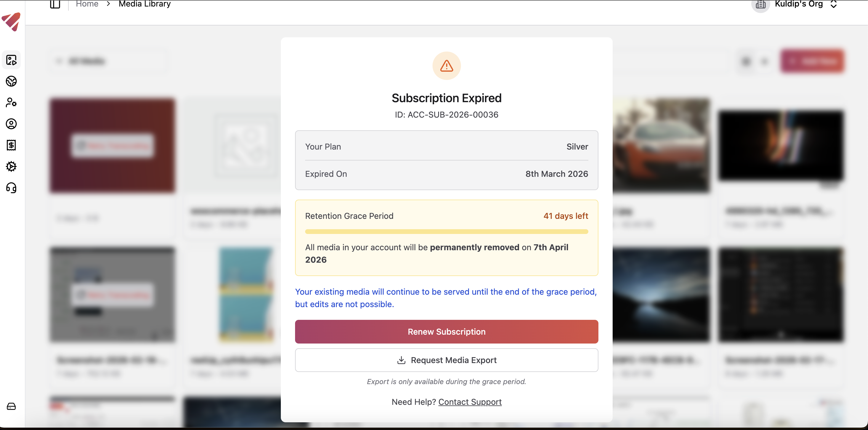Click the globe-style sidebar icon
Viewport: 868px width, 430px height.
coord(12,81)
